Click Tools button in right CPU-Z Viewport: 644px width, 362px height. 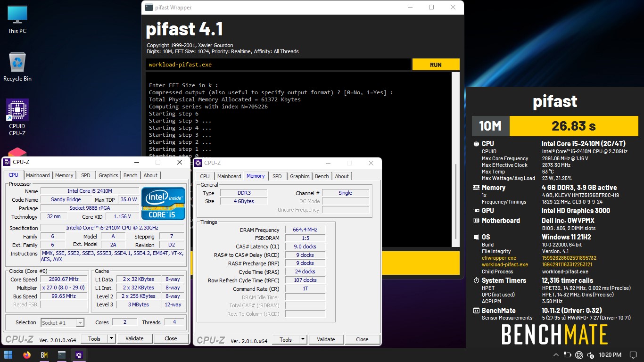(286, 339)
